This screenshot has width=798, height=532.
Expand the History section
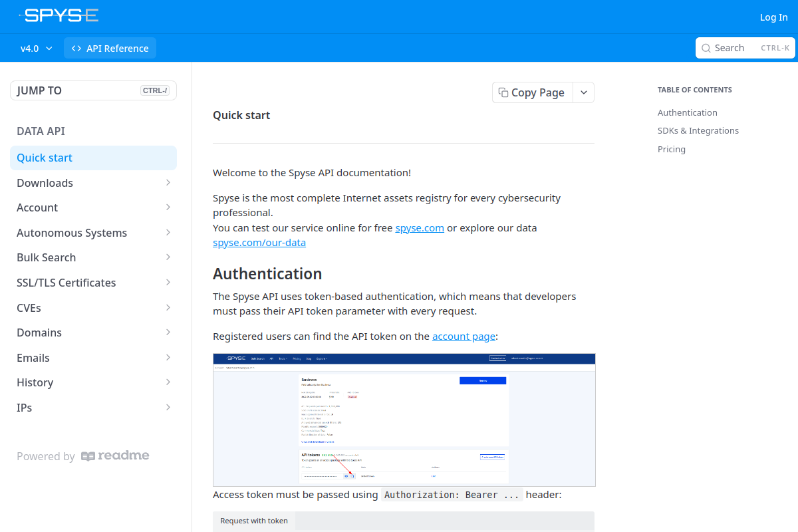[x=168, y=382]
